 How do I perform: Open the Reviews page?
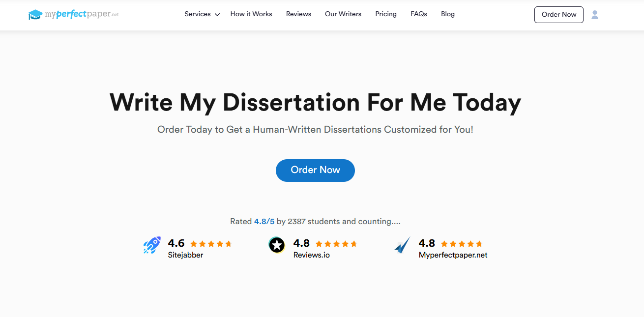298,14
